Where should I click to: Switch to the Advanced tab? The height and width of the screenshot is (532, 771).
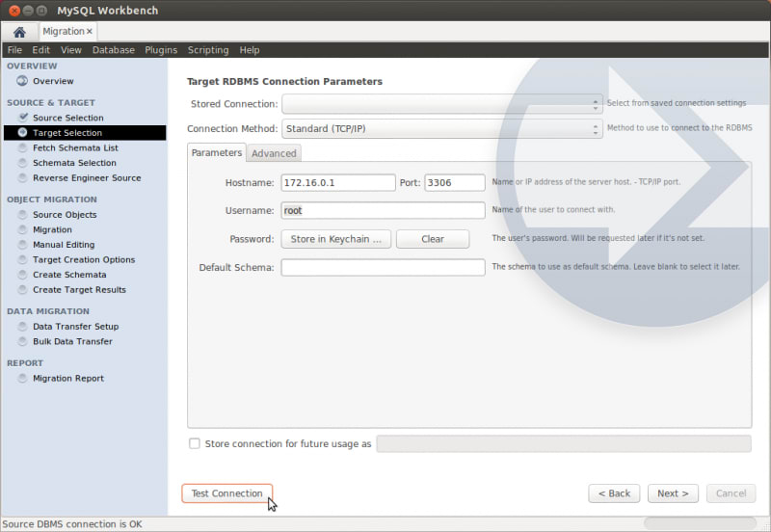click(274, 153)
